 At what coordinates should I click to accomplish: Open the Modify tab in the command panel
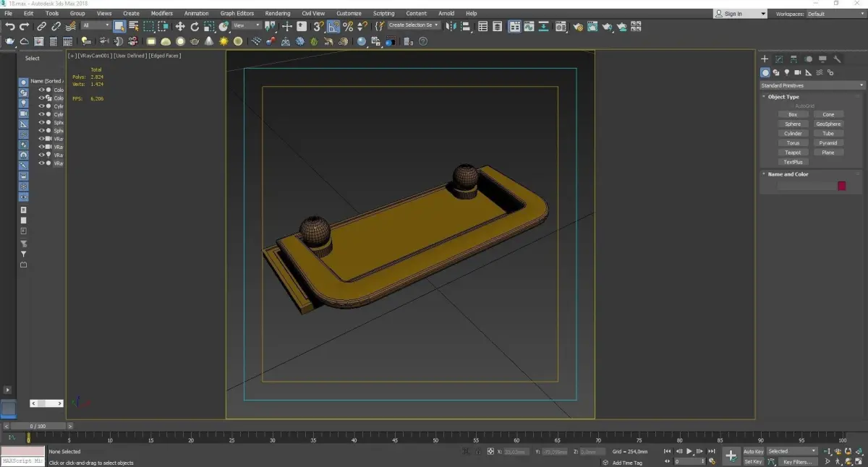tap(779, 59)
